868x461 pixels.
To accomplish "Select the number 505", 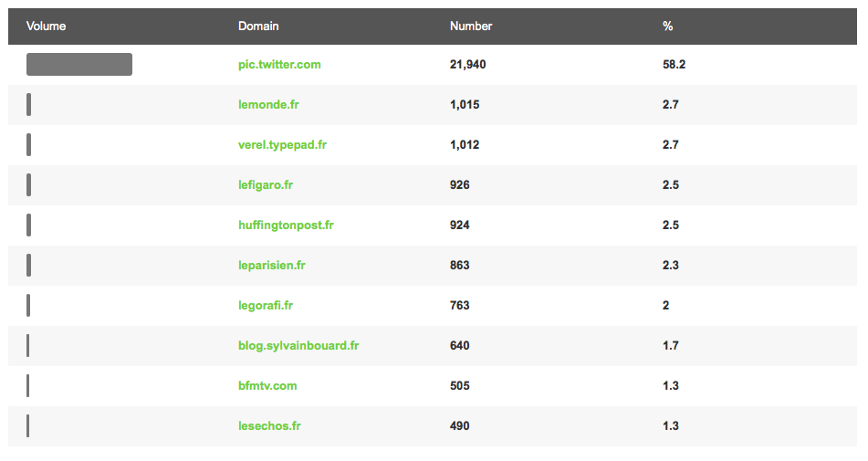I will [x=459, y=386].
